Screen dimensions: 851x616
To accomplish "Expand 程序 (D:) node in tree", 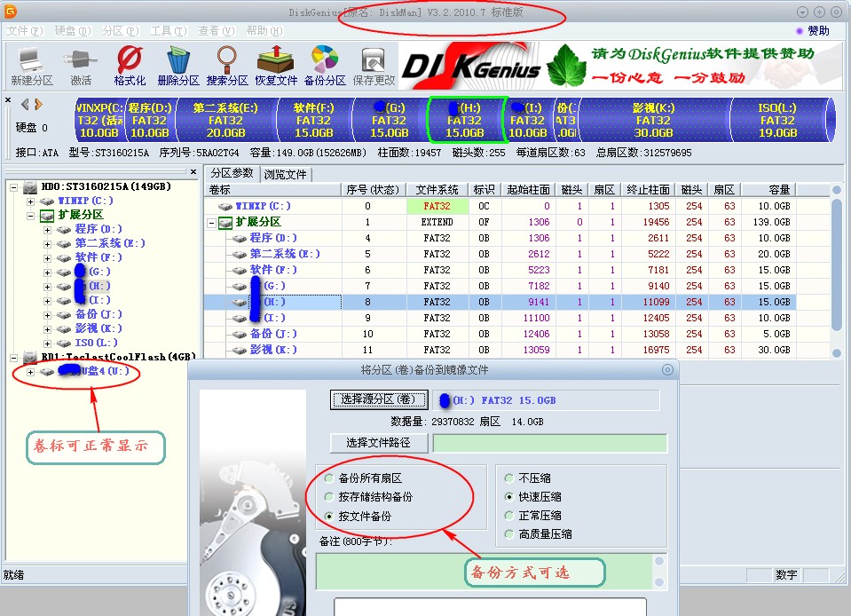I will pyautogui.click(x=47, y=230).
